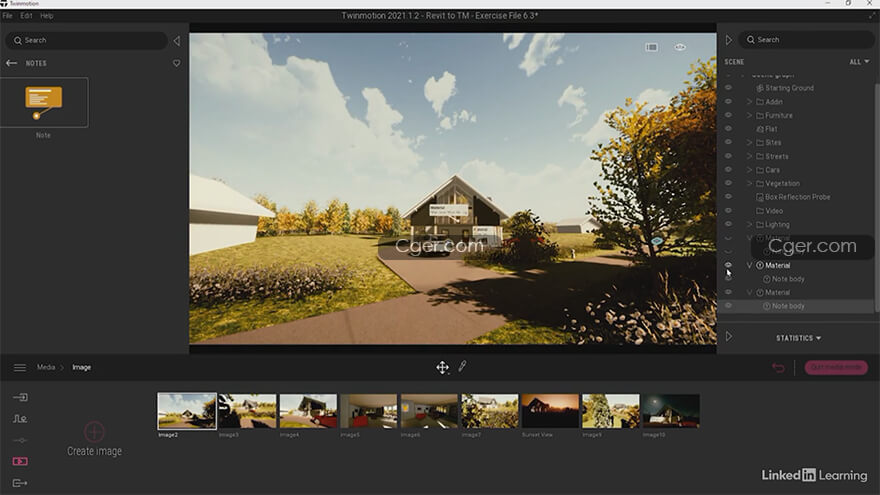Click the undo back arrow near Quit media mode
Image resolution: width=880 pixels, height=495 pixels.
778,368
